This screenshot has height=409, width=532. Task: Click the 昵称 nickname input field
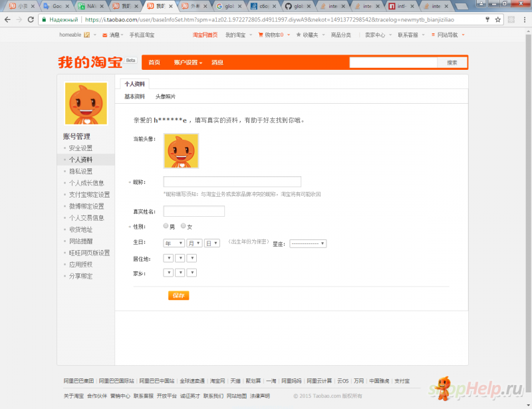pyautogui.click(x=232, y=182)
